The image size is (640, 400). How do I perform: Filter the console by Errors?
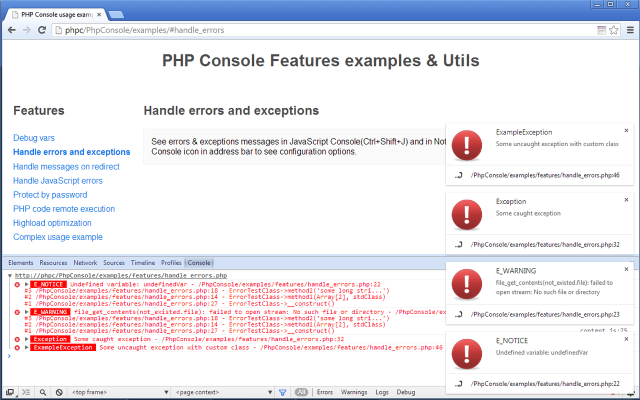325,392
